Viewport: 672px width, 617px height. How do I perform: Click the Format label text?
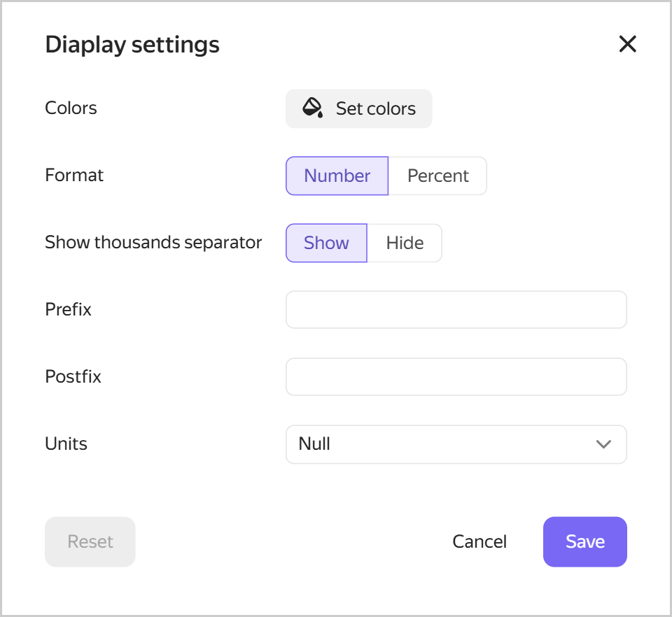(74, 176)
